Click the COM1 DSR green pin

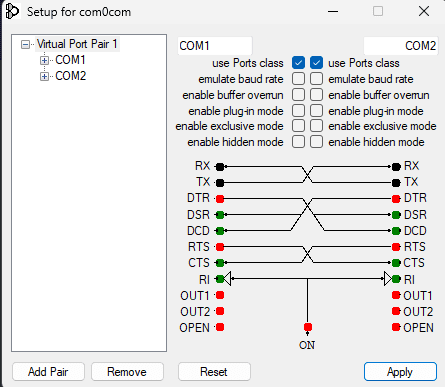pyautogui.click(x=220, y=215)
